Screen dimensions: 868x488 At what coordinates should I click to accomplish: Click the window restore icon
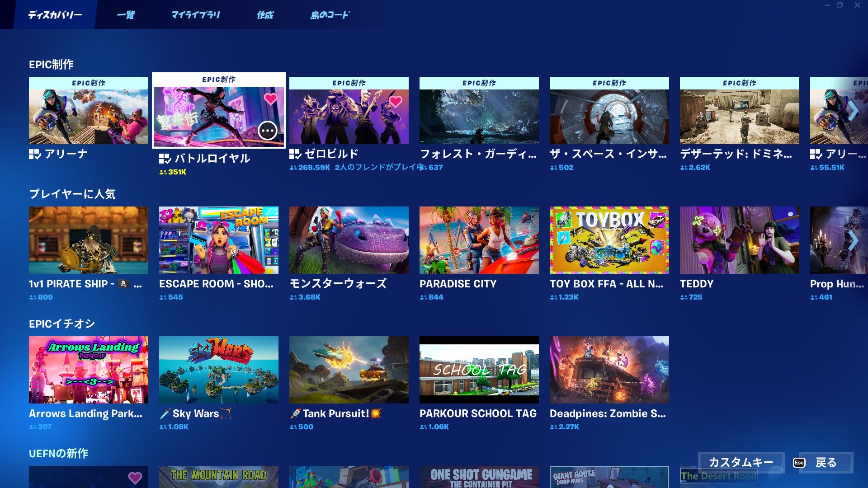click(x=840, y=5)
